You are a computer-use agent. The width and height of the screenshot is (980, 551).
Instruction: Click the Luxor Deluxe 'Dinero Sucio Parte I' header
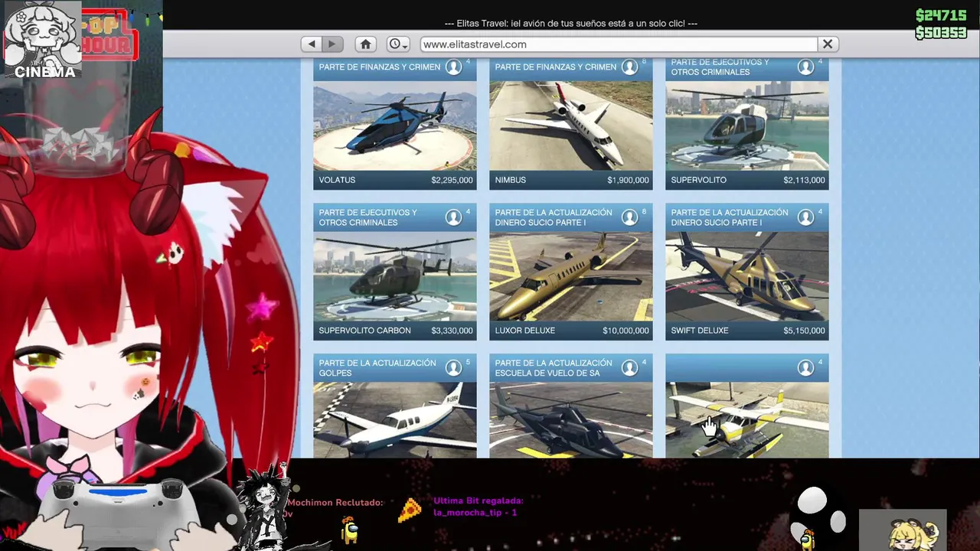(x=554, y=217)
